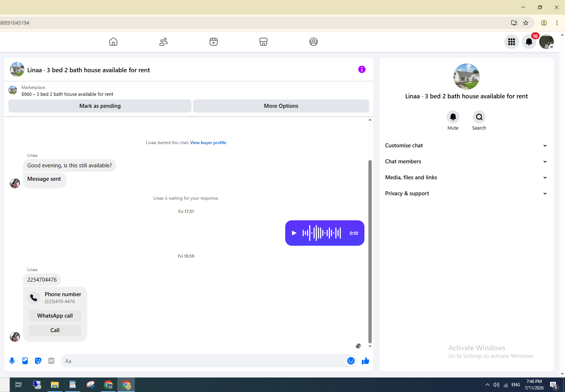
Task: Click the WhatsApp call button
Action: pyautogui.click(x=55, y=316)
